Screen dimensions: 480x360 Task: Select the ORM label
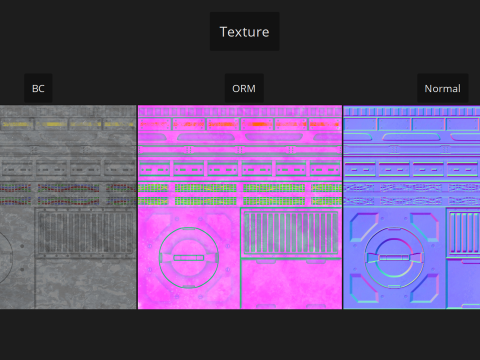coord(244,88)
